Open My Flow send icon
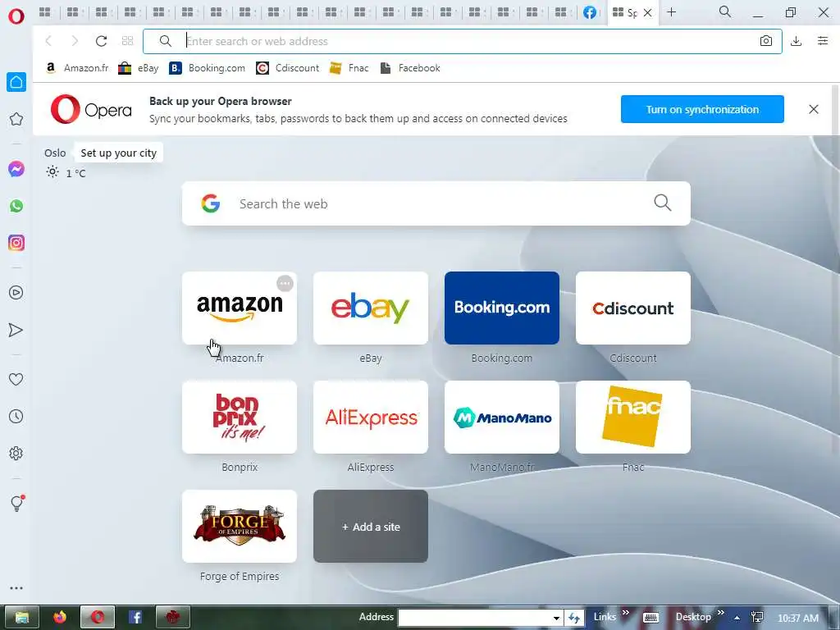This screenshot has height=630, width=840. [16, 330]
